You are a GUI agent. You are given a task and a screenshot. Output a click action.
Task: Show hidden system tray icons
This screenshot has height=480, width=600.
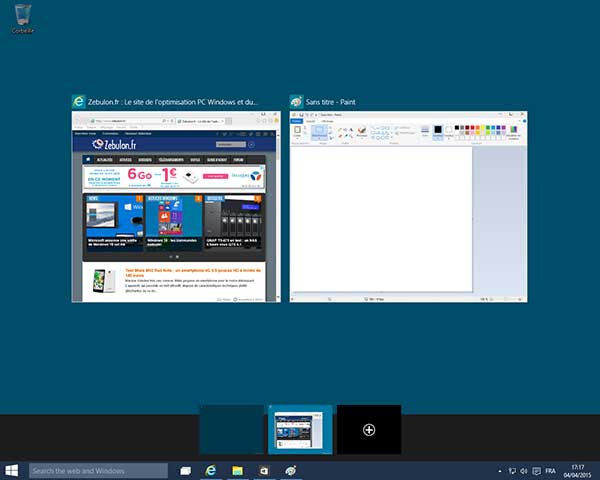(500, 471)
